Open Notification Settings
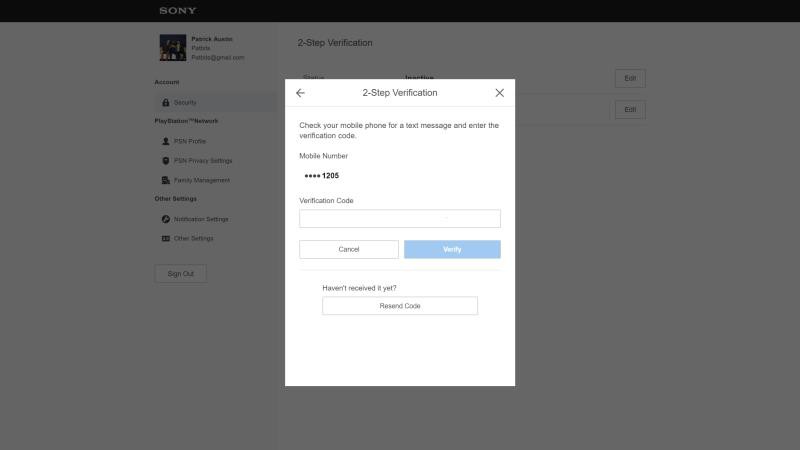The width and height of the screenshot is (800, 450). click(201, 219)
